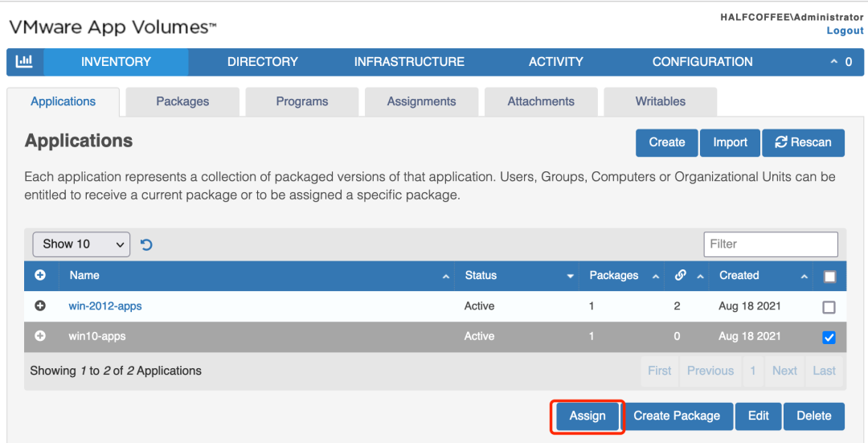
Task: Sort by the Created column
Action: pos(761,275)
